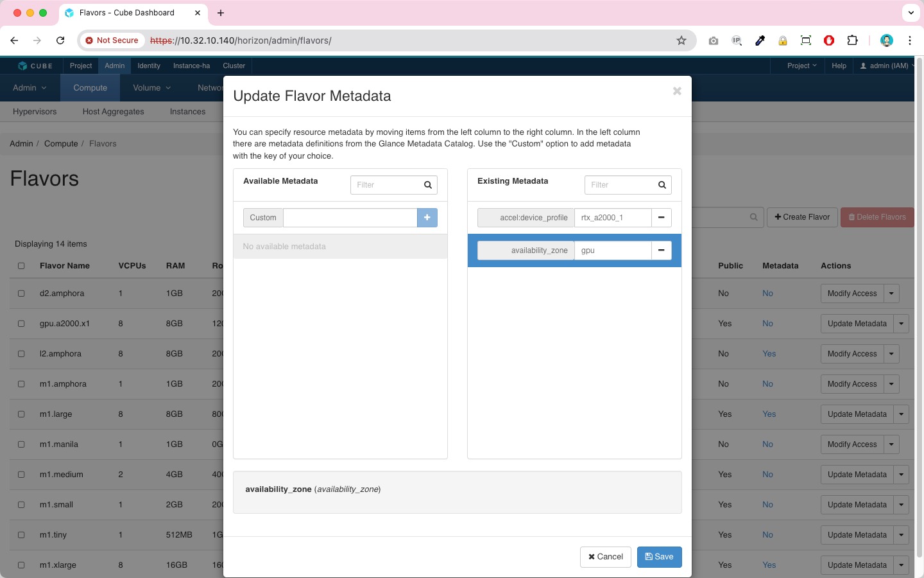Screen dimensions: 924x578
Task: Check the m1.large row checkbox
Action: coord(21,414)
